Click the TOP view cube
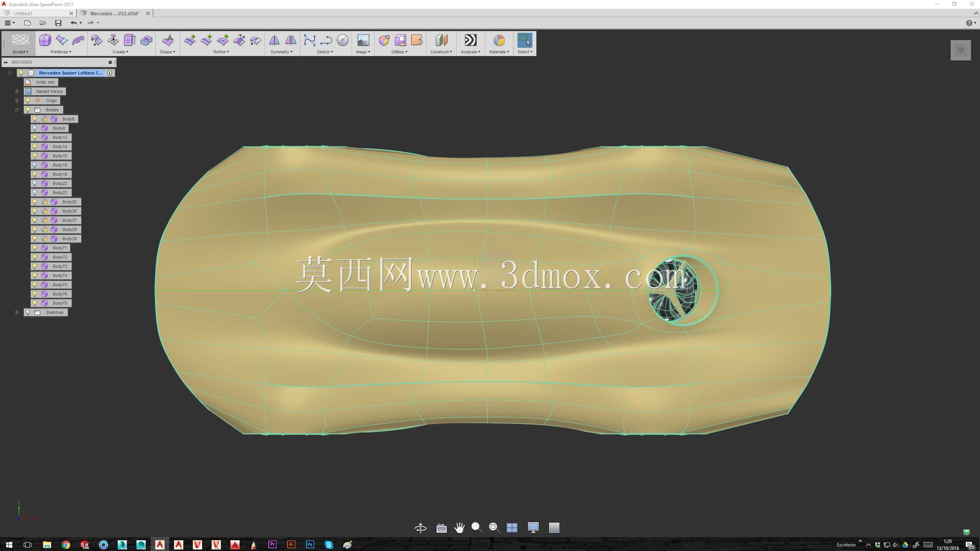980x551 pixels. click(960, 50)
